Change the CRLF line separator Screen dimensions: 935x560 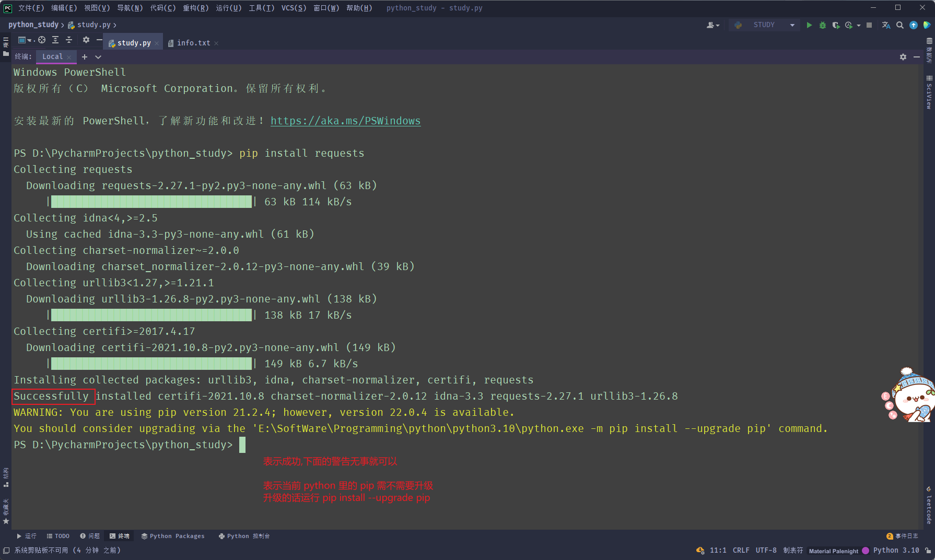741,550
